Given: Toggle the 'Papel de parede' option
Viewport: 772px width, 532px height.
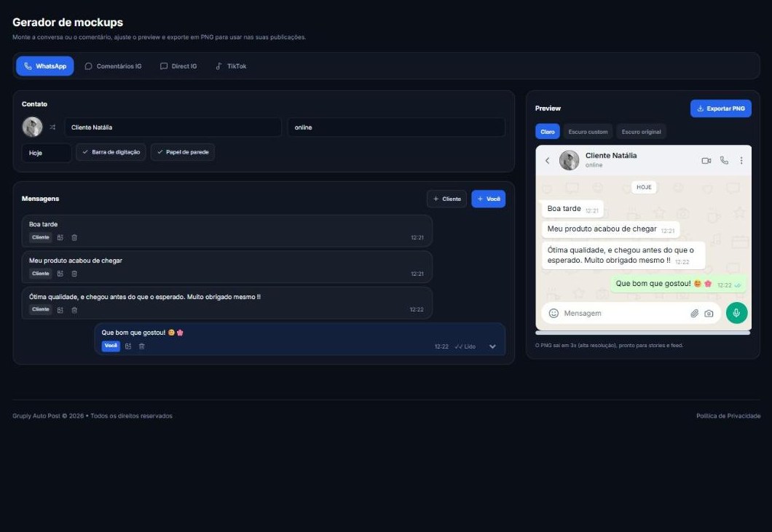Looking at the screenshot, I should coord(183,152).
